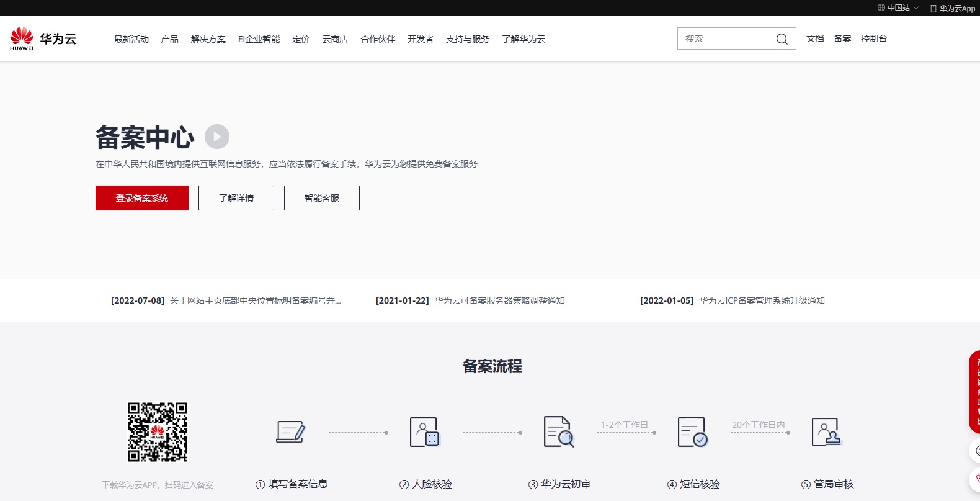The height and width of the screenshot is (501, 980).
Task: Open the 定价 menu
Action: tap(301, 39)
